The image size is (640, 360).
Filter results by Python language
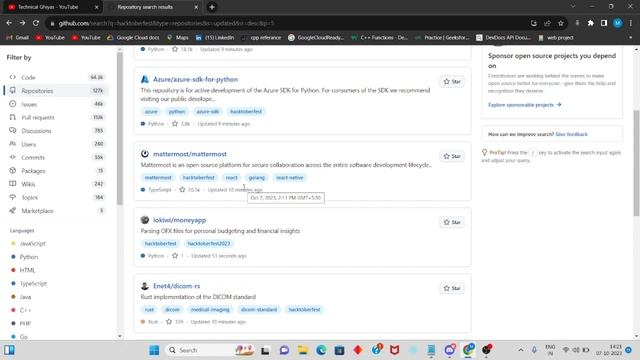tap(29, 257)
